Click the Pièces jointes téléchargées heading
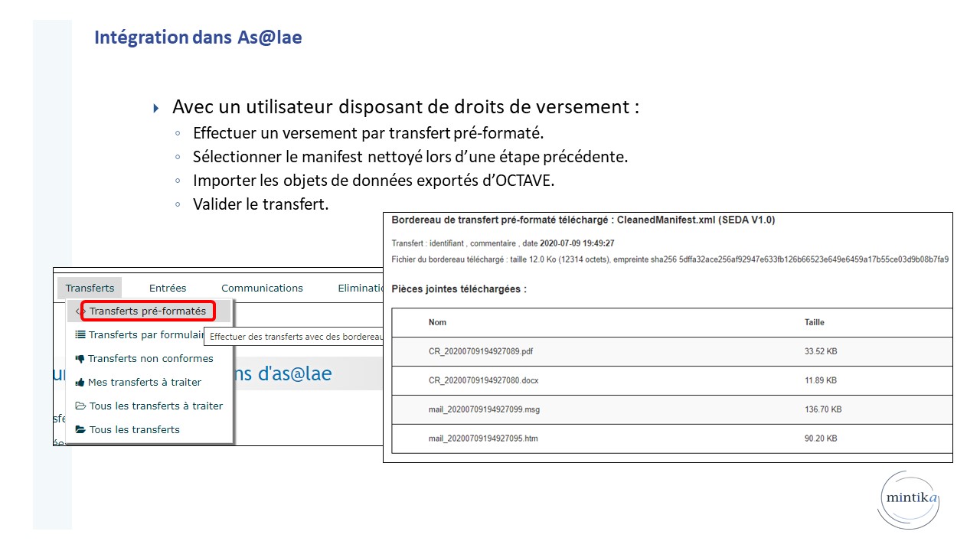The image size is (980, 551). 459,289
